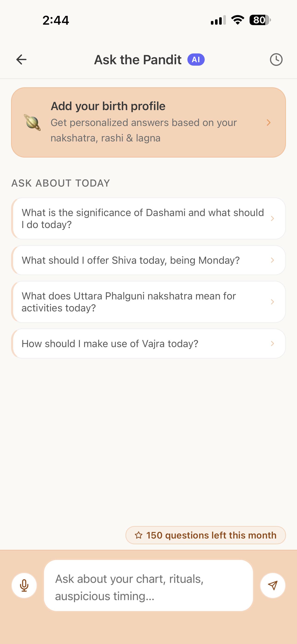The image size is (297, 644).
Task: Tap the paper plane send icon
Action: click(x=273, y=585)
